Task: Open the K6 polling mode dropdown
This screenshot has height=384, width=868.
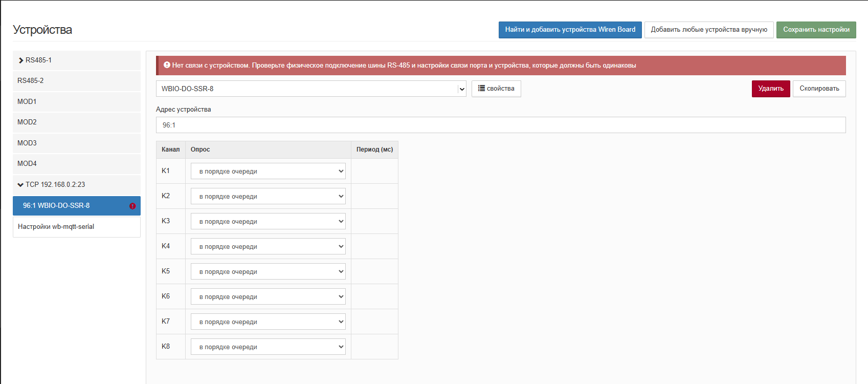Action: (268, 297)
